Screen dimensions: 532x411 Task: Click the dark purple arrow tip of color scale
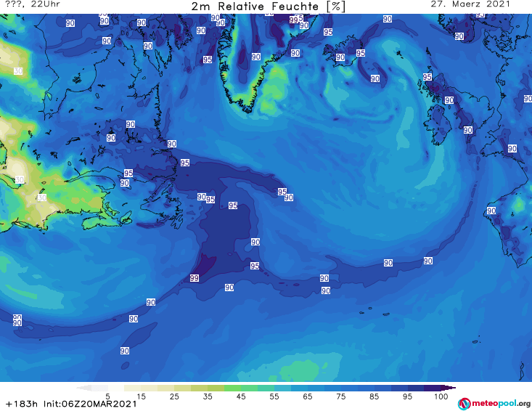click(x=449, y=388)
